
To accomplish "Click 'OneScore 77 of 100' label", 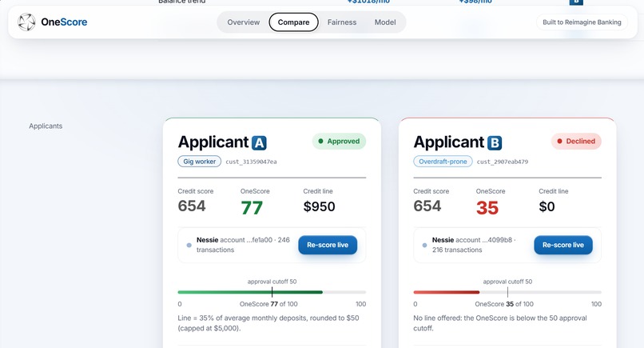I will 268,304.
